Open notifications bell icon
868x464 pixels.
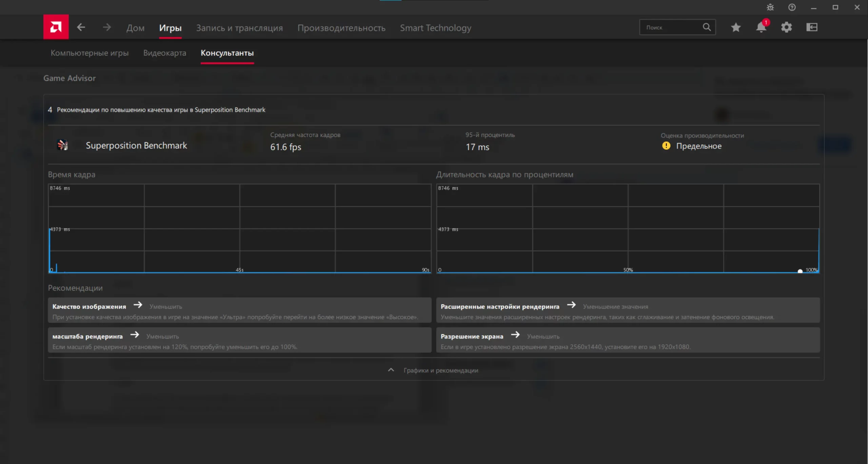tap(761, 27)
